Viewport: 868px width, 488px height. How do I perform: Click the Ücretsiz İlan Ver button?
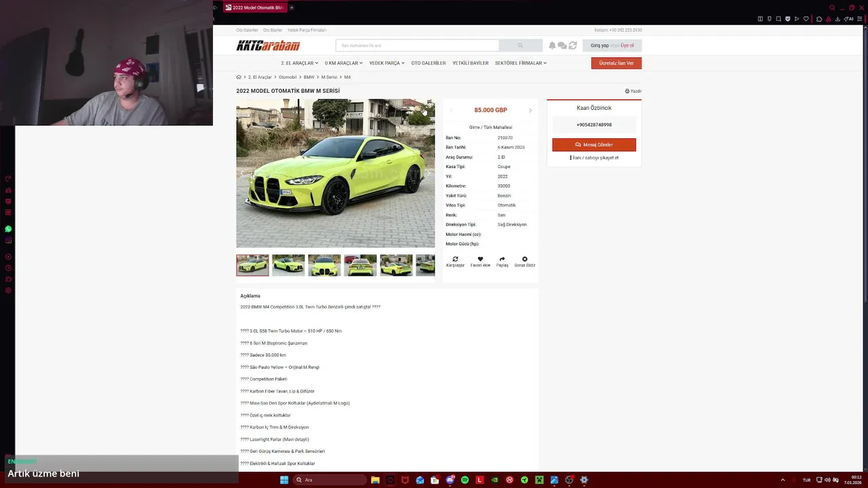pos(616,63)
